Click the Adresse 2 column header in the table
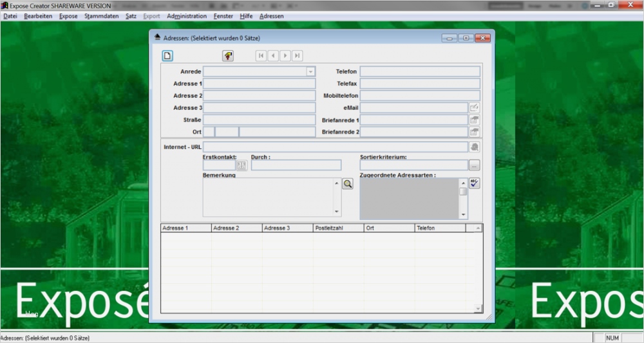This screenshot has width=644, height=343. 237,228
